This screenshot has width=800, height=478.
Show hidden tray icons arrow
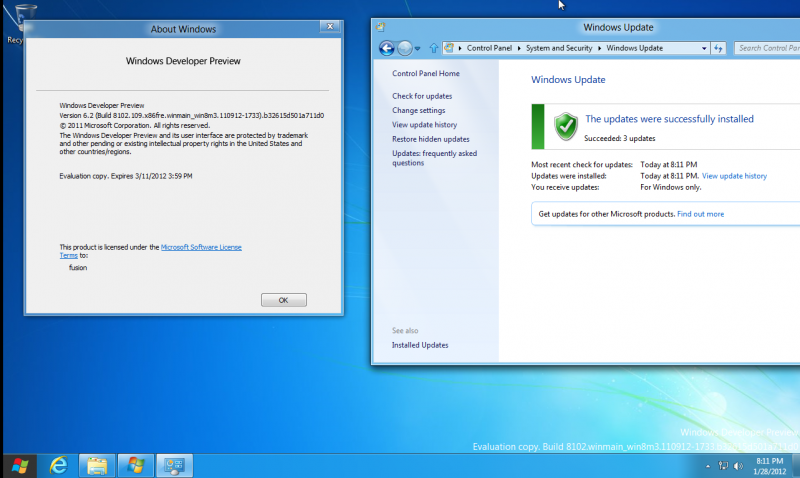(x=708, y=466)
